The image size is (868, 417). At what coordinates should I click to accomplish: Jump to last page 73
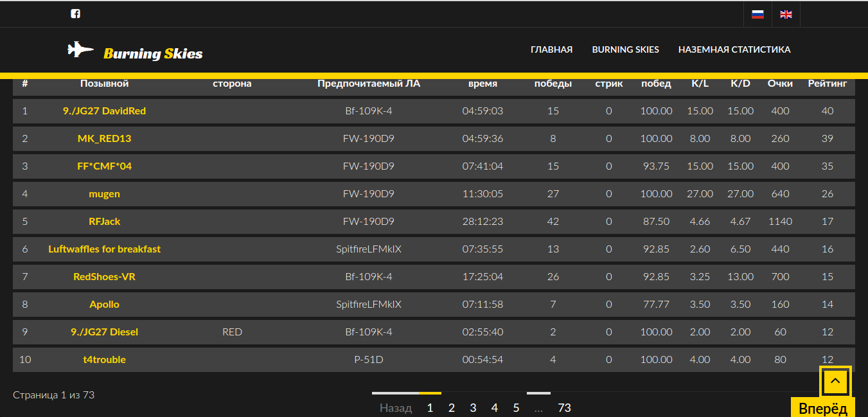pyautogui.click(x=565, y=407)
